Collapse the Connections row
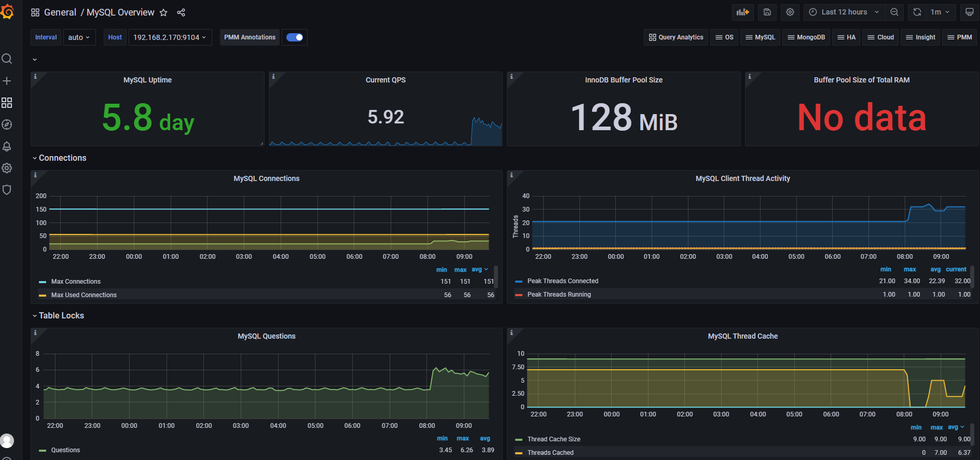This screenshot has height=460, width=980. 59,158
